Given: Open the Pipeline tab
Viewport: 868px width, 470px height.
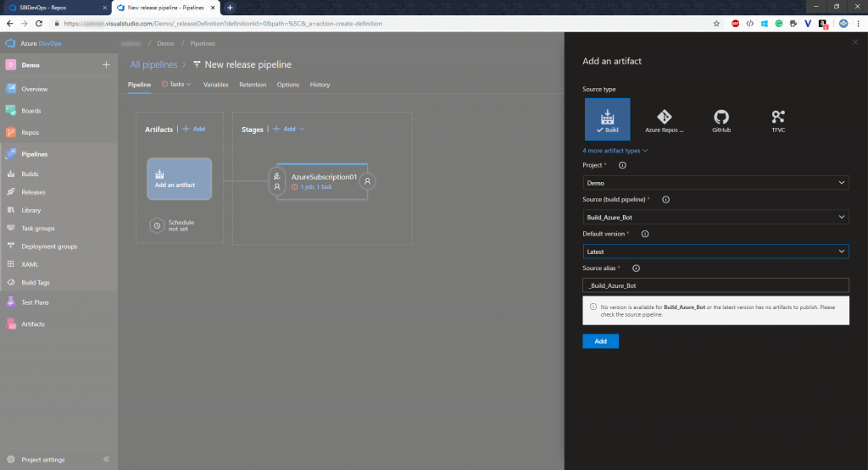Looking at the screenshot, I should [x=140, y=85].
